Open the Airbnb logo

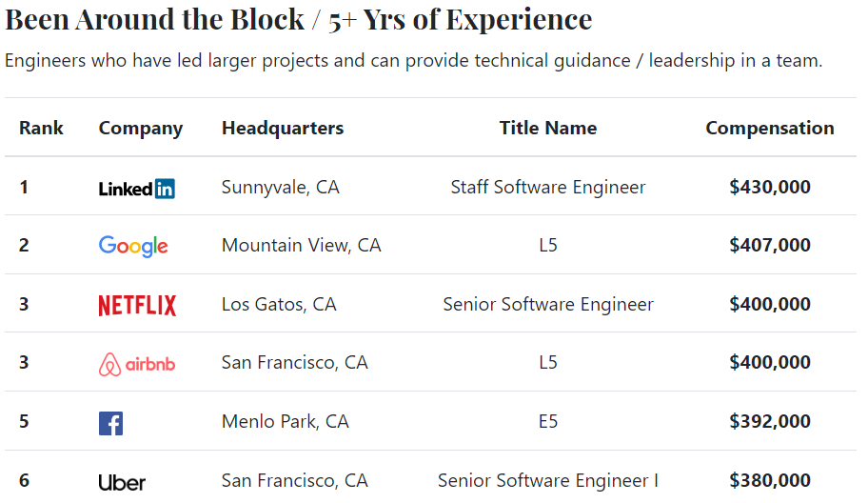137,365
